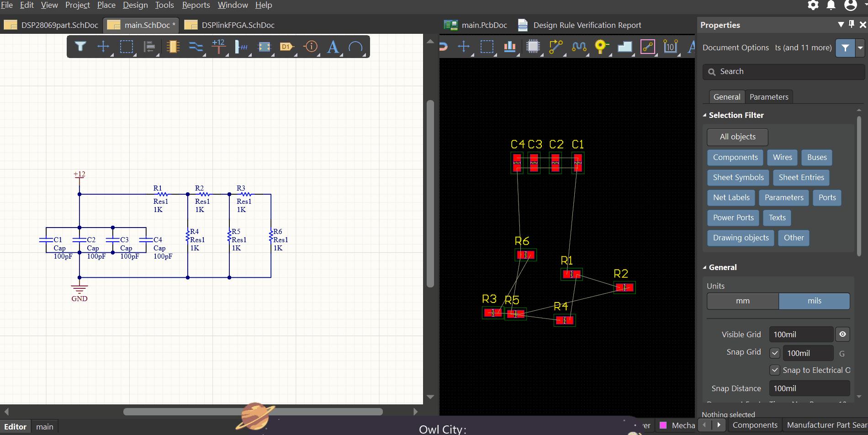Click the PCB place via icon

[601, 47]
